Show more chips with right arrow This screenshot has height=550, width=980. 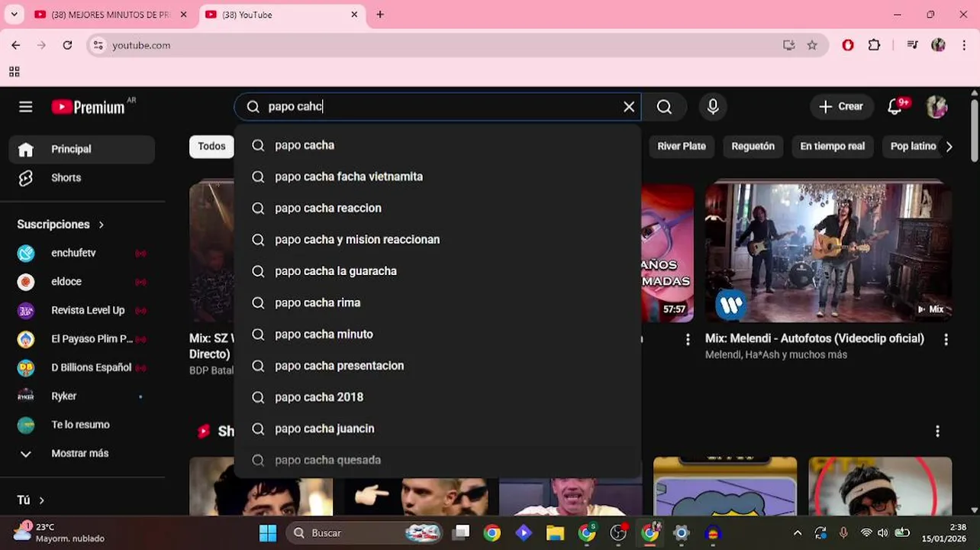(x=949, y=147)
